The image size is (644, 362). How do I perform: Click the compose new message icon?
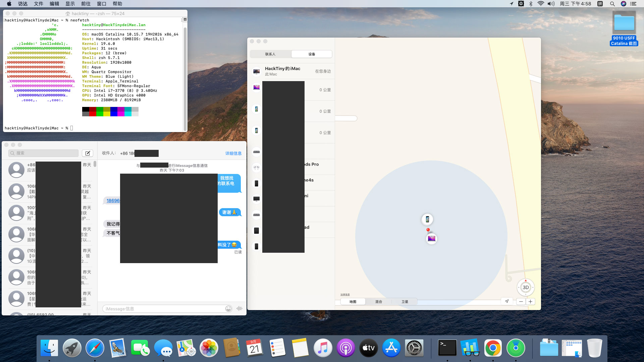click(x=88, y=153)
